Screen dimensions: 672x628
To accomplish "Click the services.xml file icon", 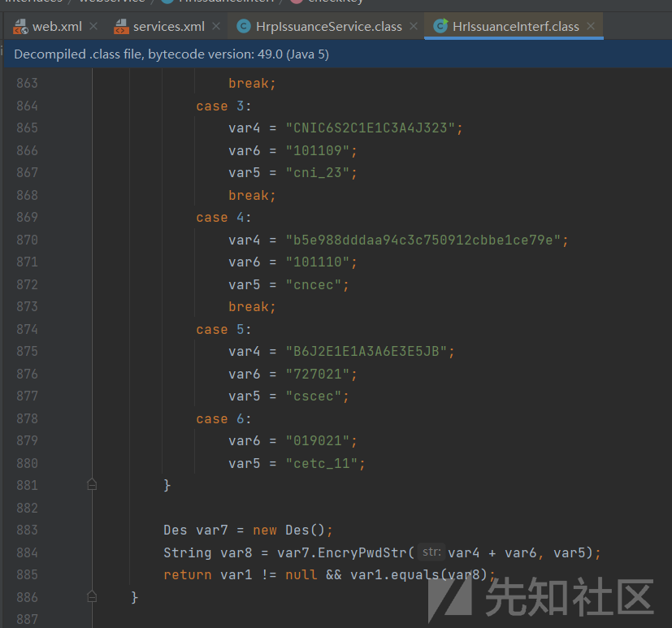I will (121, 27).
